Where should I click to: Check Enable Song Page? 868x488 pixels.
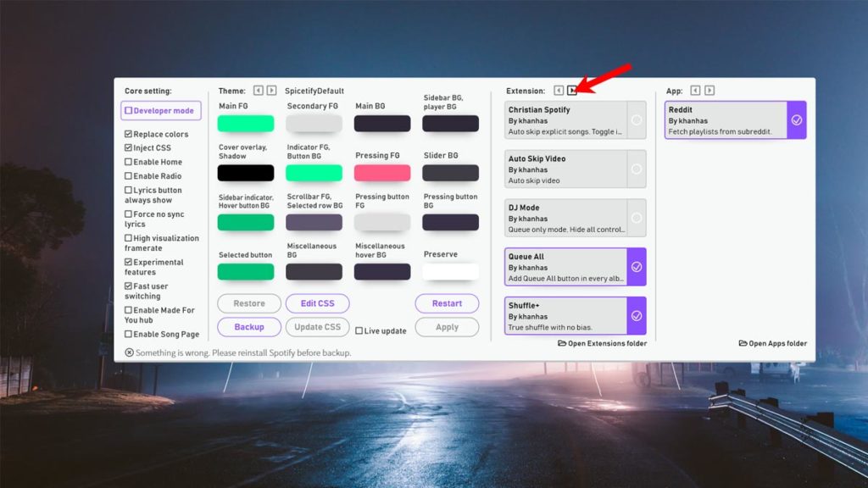tap(129, 334)
